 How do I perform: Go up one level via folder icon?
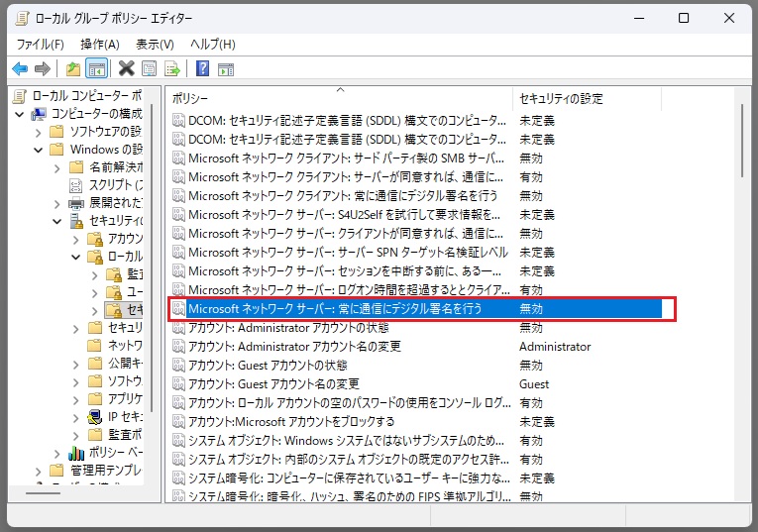tap(72, 68)
